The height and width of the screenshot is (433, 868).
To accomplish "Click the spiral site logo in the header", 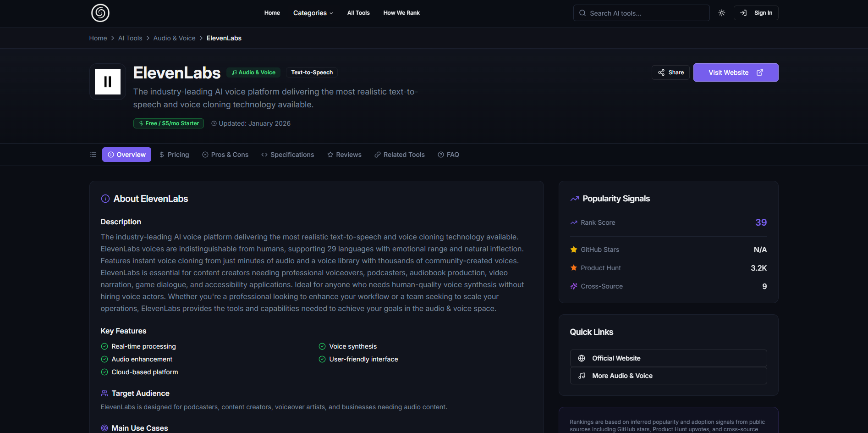I will tap(99, 13).
